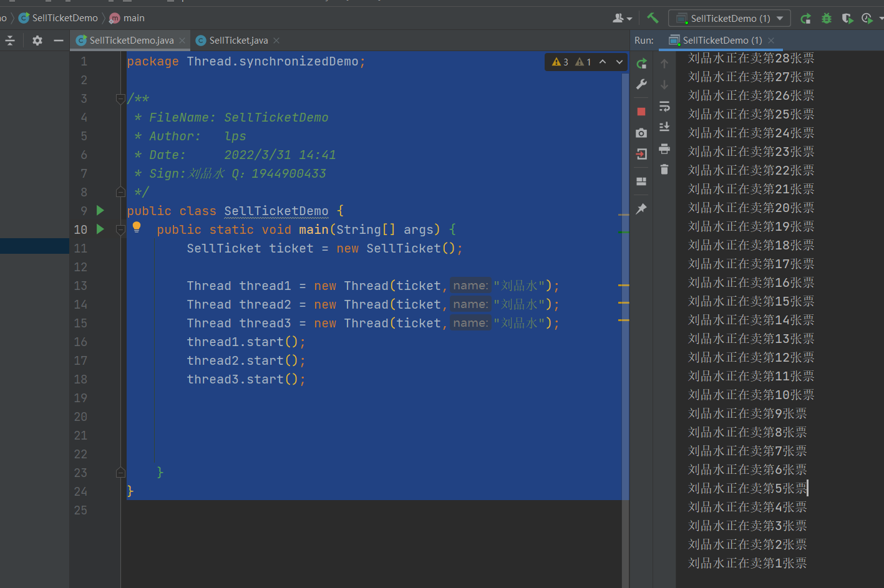Switch to the SellTicket.java editor tab
This screenshot has height=588, width=884.
click(238, 41)
